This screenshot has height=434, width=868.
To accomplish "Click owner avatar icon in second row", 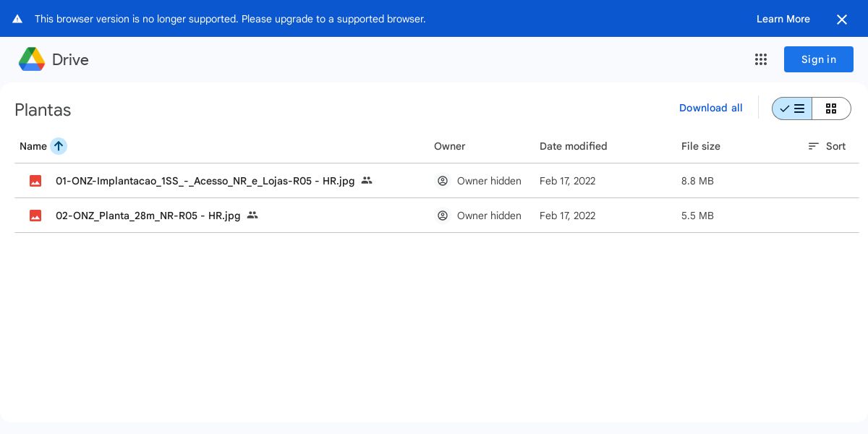I will [x=443, y=216].
